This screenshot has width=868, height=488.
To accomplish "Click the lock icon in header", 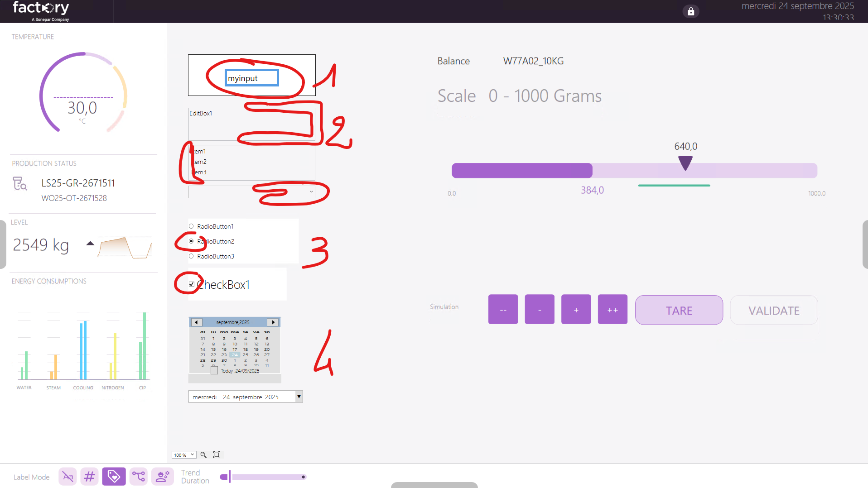I will 690,11.
